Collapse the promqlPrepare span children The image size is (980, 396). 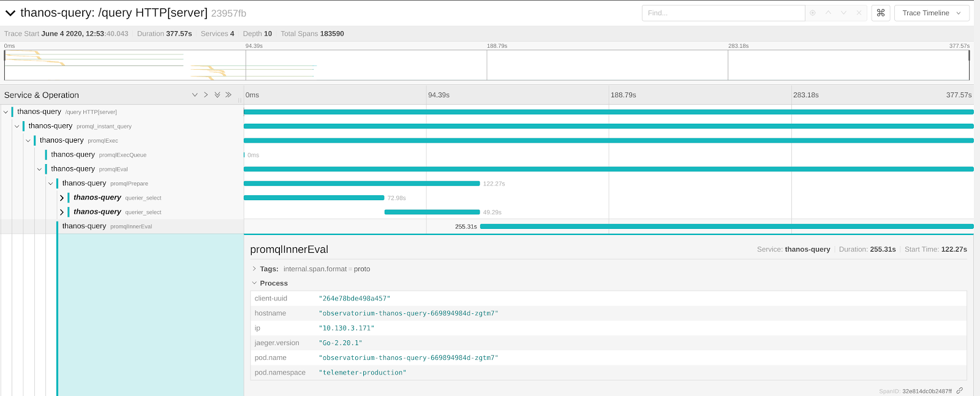pos(51,184)
